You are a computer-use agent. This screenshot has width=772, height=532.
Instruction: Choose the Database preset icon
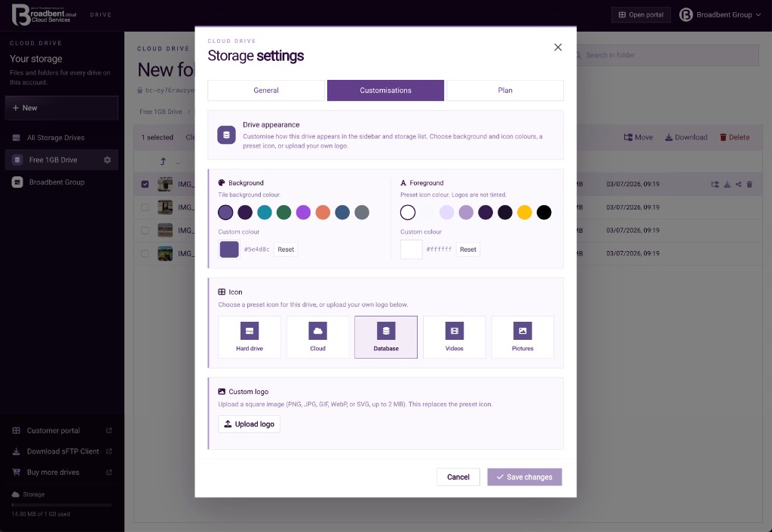click(386, 337)
